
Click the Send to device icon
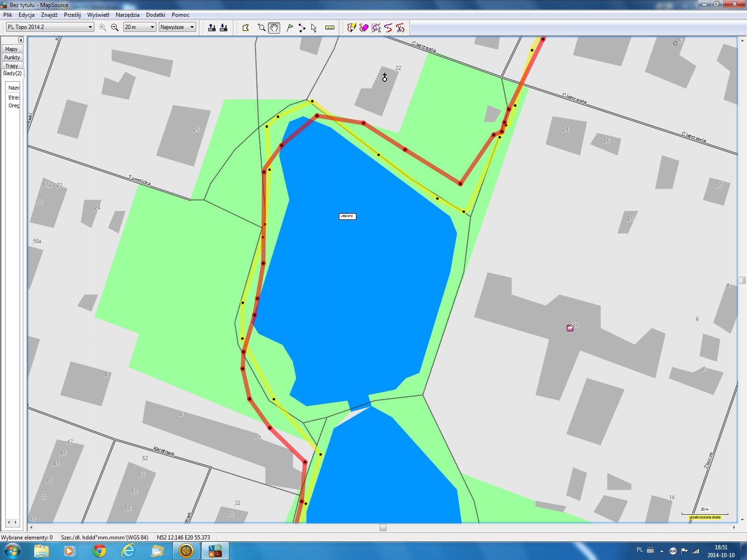click(212, 28)
